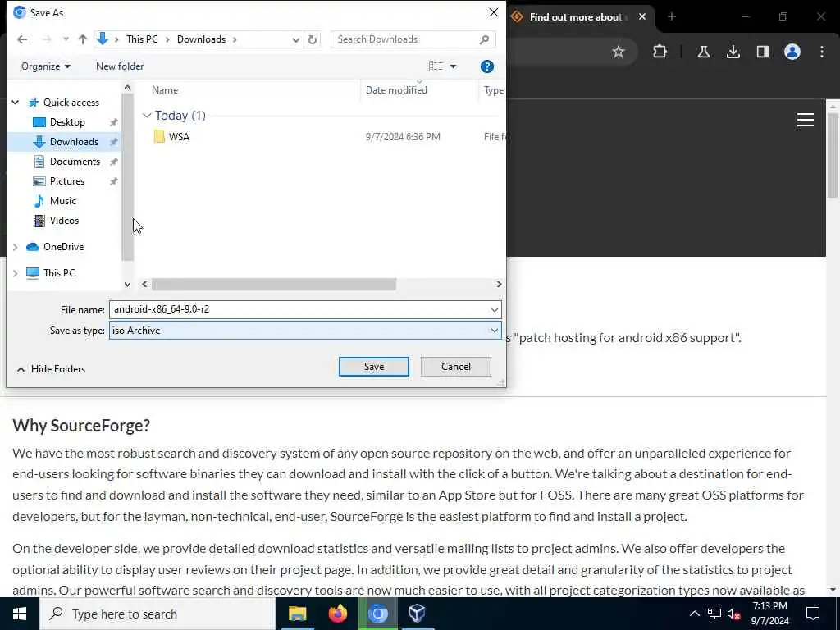The height and width of the screenshot is (630, 840).
Task: Open Chrome Downloads icon
Action: [x=733, y=52]
